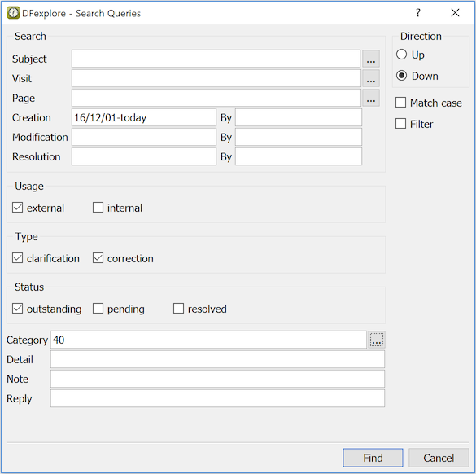Image resolution: width=476 pixels, height=474 pixels.
Task: Click the help question mark icon
Action: (x=418, y=13)
